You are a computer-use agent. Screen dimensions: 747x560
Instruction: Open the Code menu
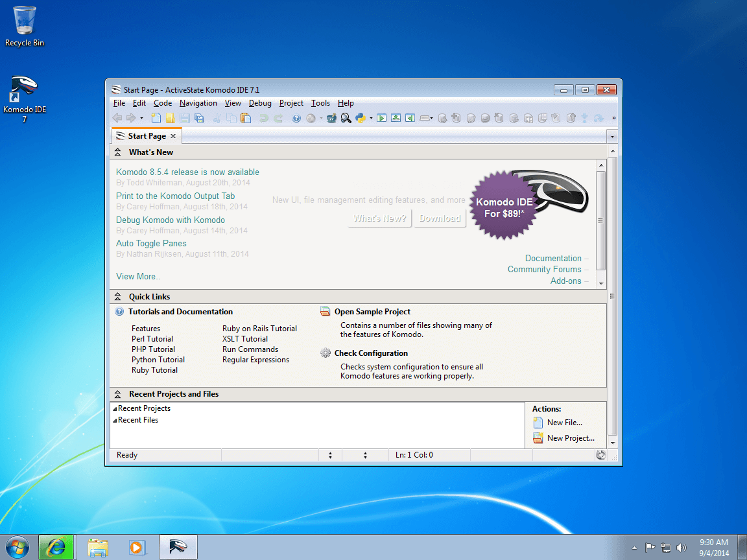click(x=163, y=103)
